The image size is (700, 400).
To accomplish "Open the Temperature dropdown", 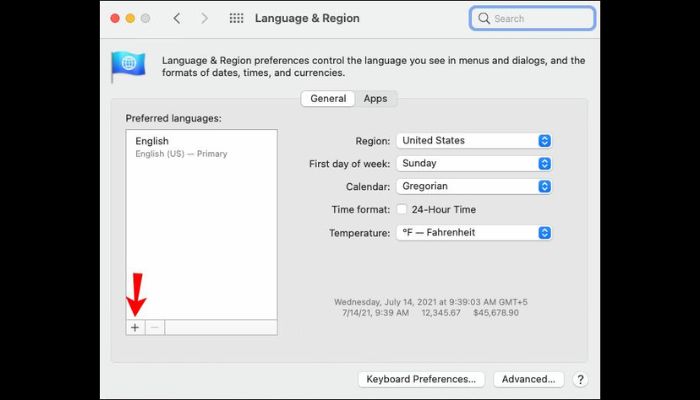I will 474,233.
